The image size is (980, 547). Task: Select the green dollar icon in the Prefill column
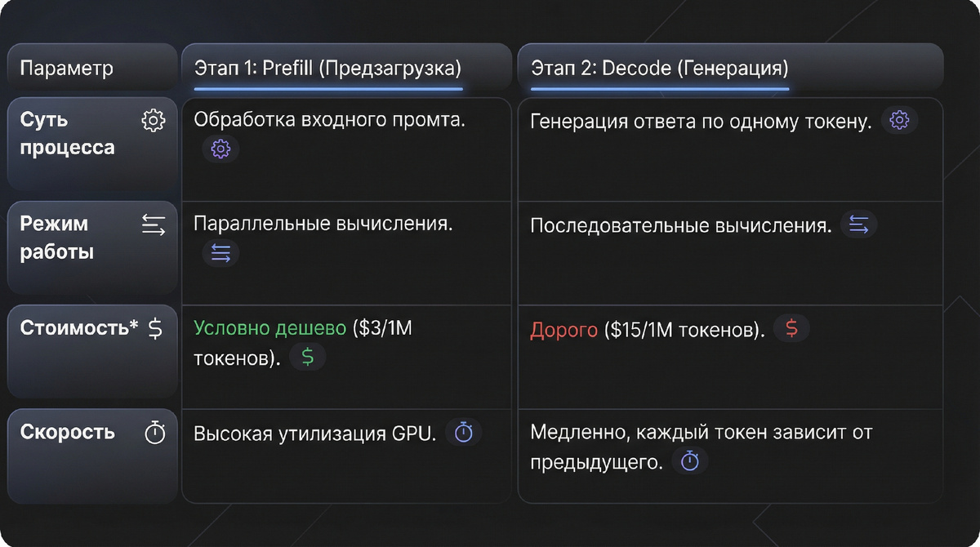(x=307, y=357)
